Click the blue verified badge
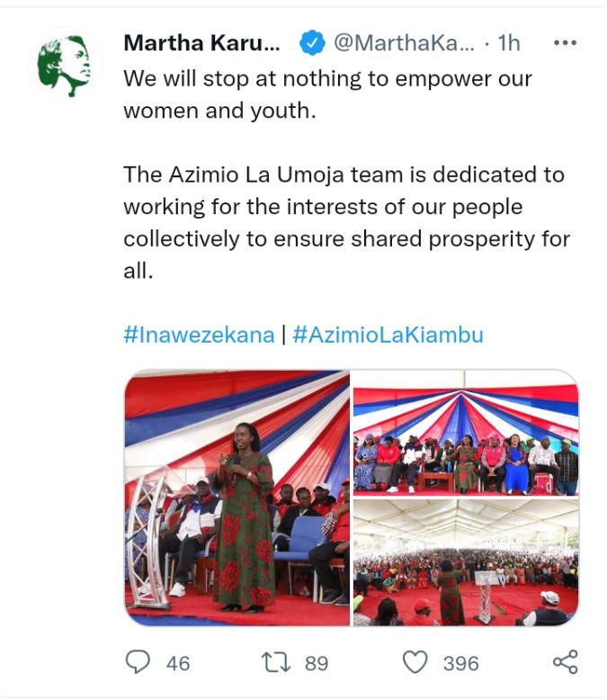This screenshot has width=607, height=700. pos(311,43)
